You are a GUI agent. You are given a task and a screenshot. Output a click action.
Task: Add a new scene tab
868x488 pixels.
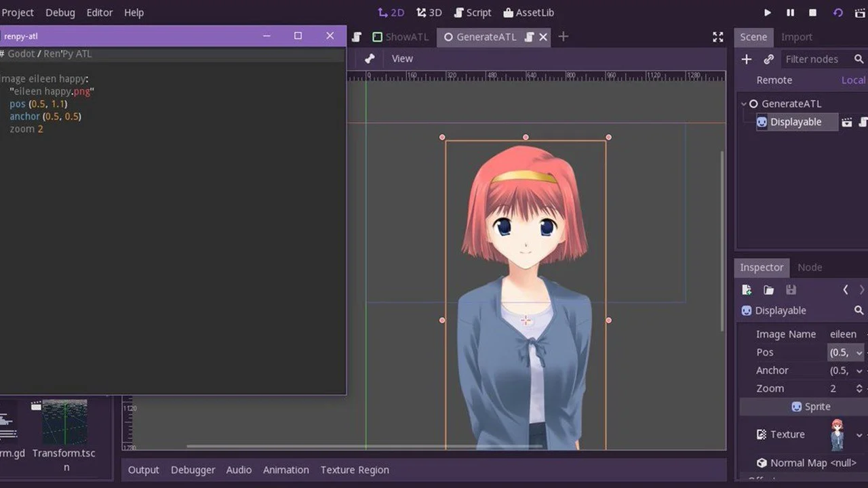(563, 37)
